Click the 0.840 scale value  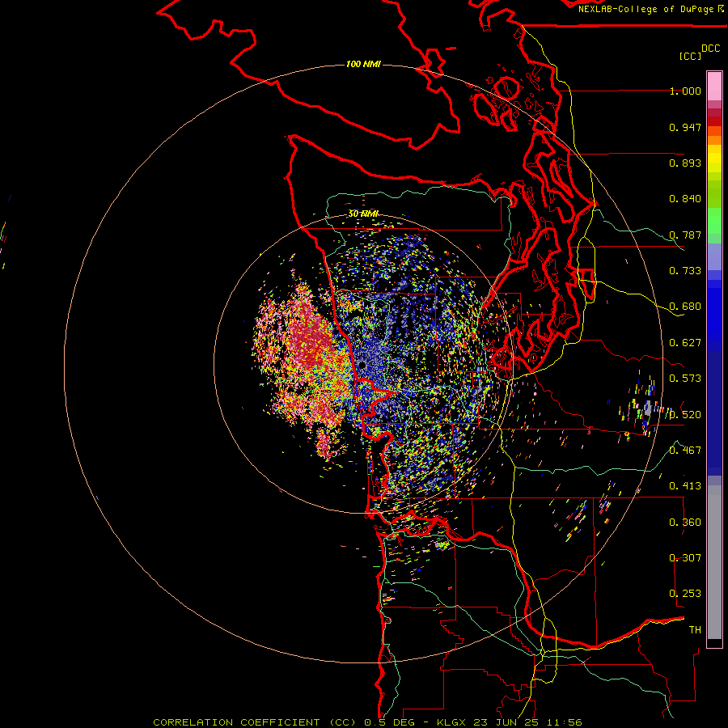pos(685,199)
